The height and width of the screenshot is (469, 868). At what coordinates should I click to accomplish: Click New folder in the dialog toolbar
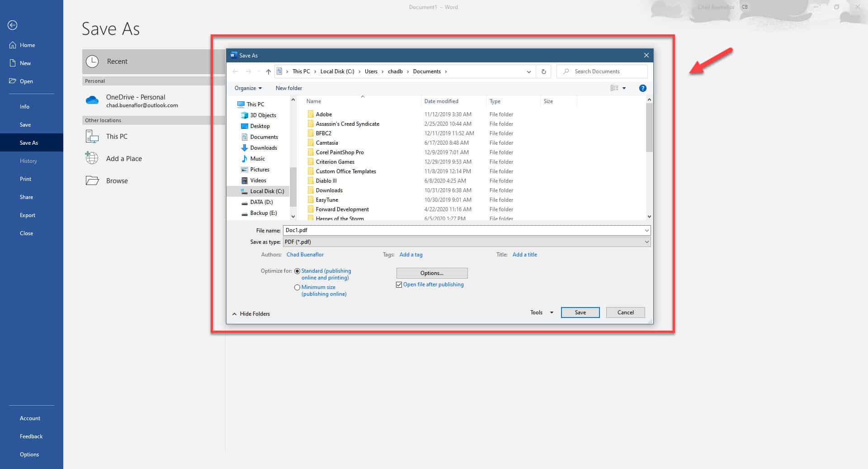(289, 88)
